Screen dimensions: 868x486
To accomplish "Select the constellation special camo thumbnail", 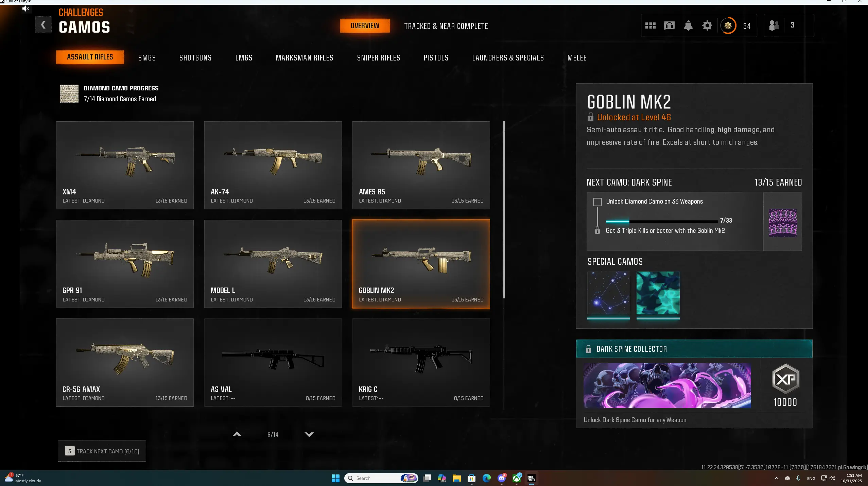I will tap(608, 293).
